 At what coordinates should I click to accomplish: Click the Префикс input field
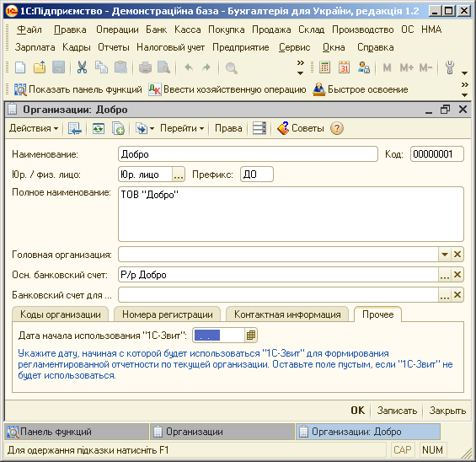pyautogui.click(x=256, y=175)
